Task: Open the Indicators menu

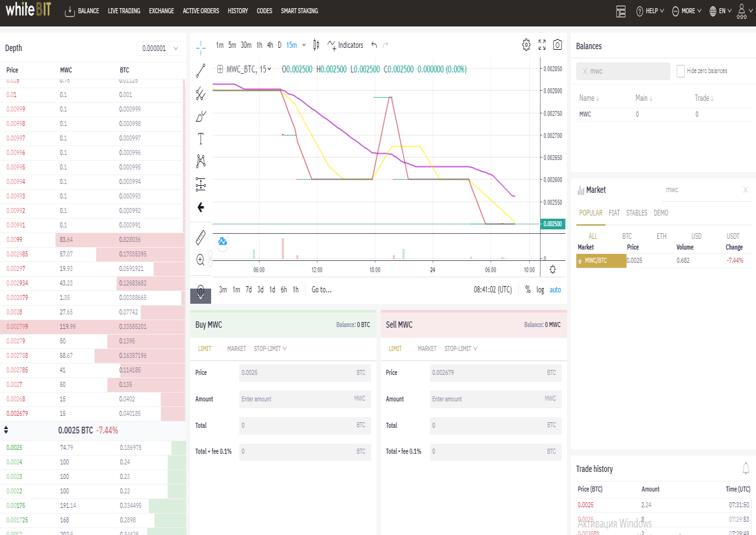Action: 345,45
